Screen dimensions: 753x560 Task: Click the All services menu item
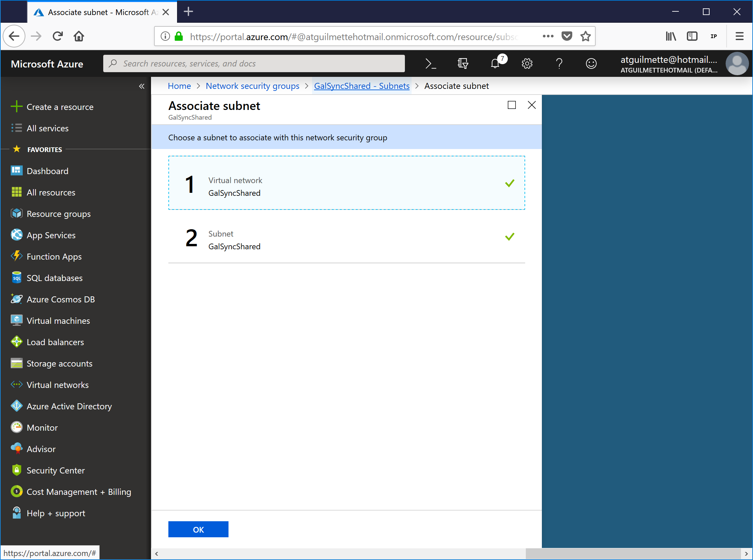(x=47, y=128)
